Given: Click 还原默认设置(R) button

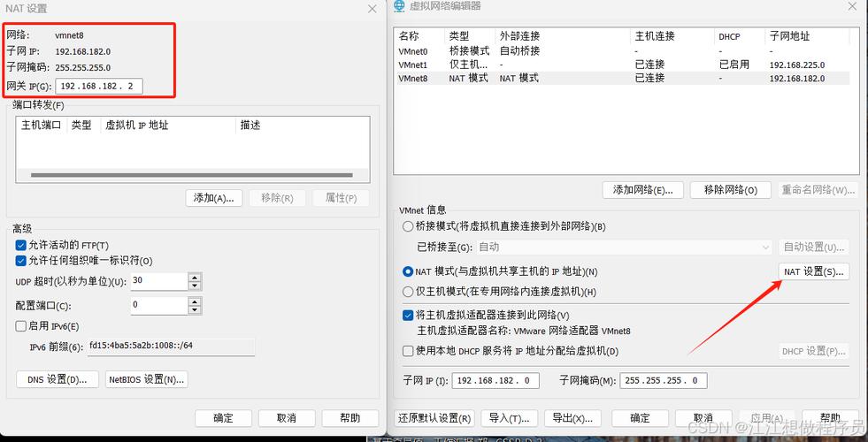Looking at the screenshot, I should 434,417.
